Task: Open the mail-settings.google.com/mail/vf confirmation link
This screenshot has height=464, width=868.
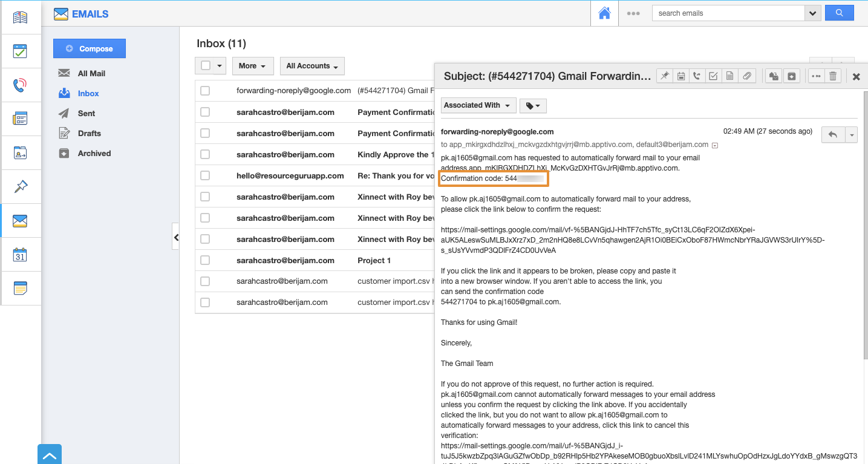Action: pyautogui.click(x=633, y=240)
